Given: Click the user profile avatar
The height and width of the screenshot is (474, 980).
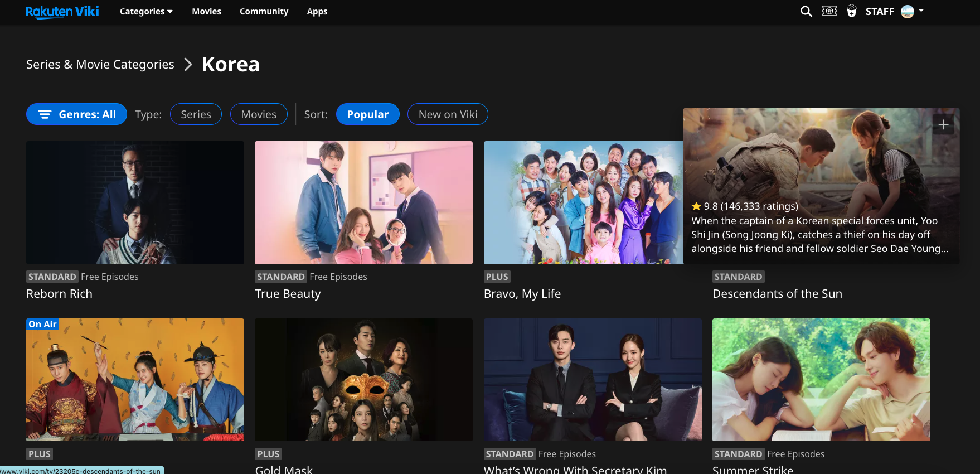Looking at the screenshot, I should (907, 11).
